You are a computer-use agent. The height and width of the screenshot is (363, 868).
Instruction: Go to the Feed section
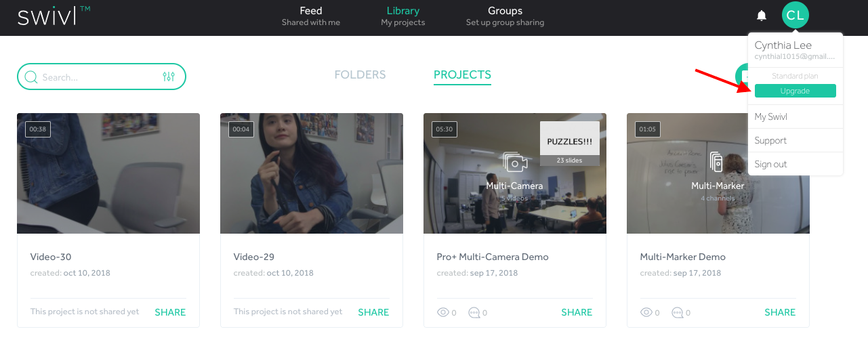[x=311, y=16]
